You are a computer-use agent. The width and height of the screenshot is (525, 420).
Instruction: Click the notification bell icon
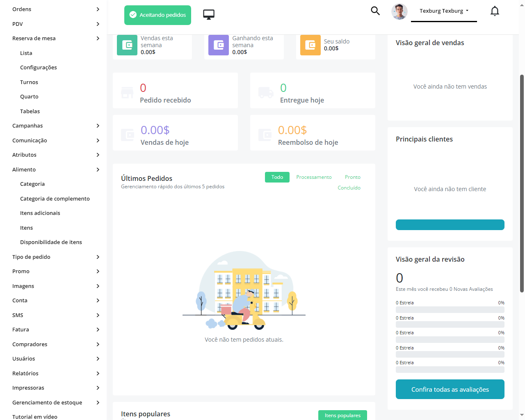[495, 11]
